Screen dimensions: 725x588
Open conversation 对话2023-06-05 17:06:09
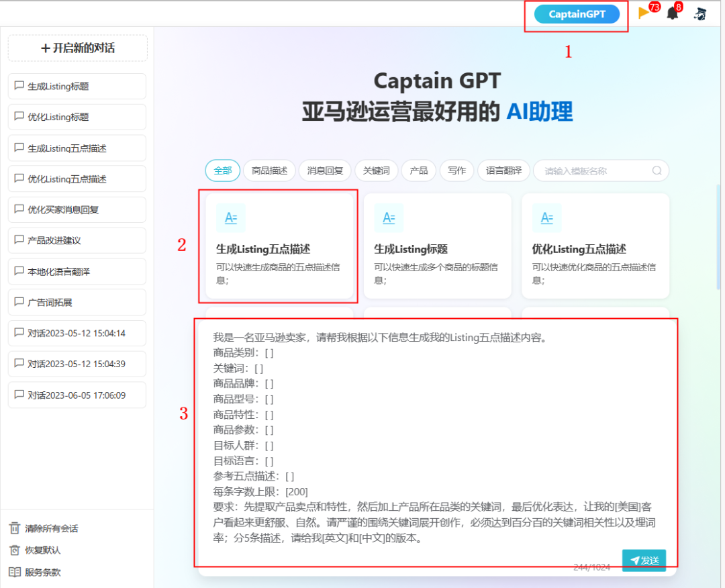pos(77,395)
